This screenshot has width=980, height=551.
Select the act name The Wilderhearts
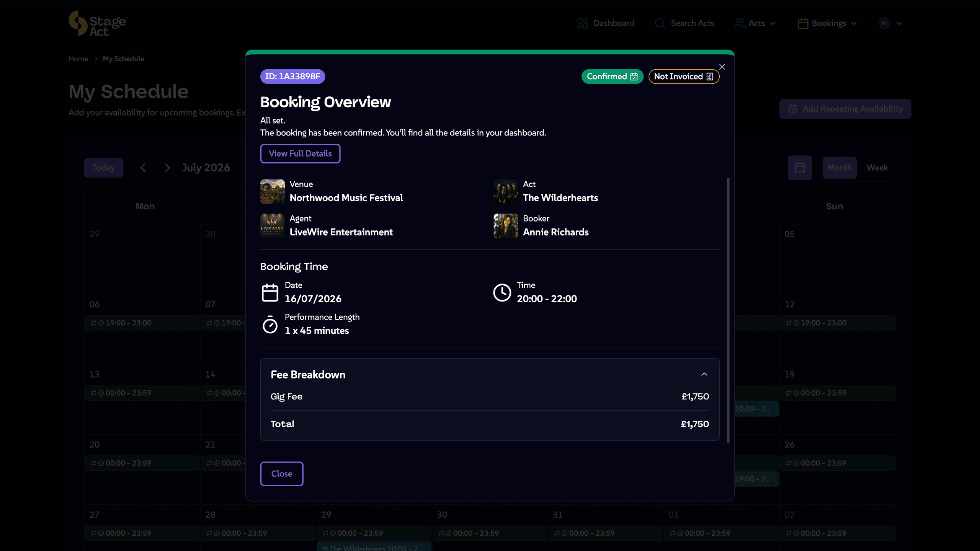tap(560, 198)
